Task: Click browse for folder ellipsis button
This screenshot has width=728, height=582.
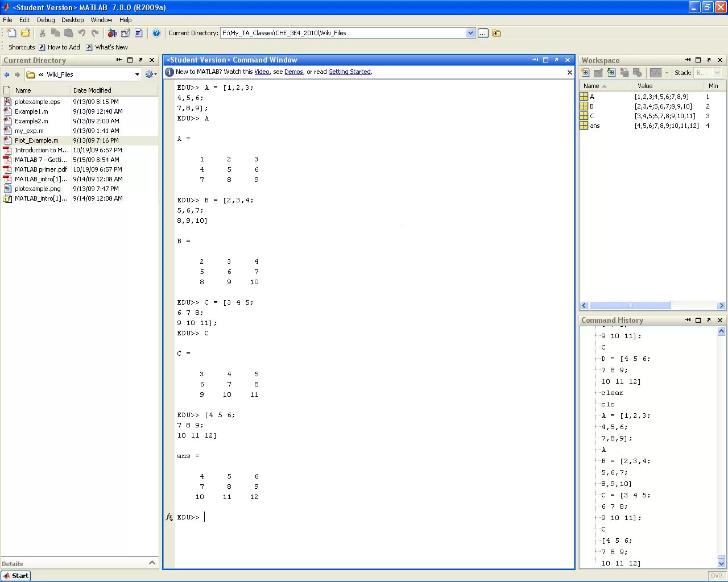Action: coord(483,33)
